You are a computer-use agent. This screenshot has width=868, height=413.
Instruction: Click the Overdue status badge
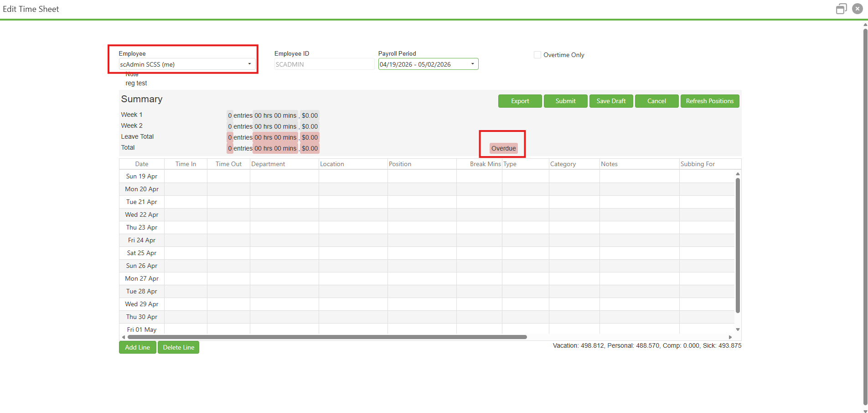pyautogui.click(x=504, y=148)
